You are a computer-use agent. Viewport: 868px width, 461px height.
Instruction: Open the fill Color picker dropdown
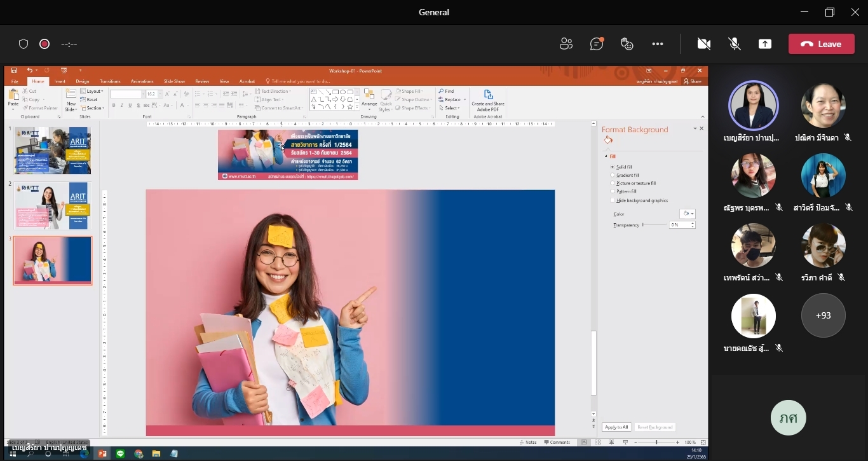tap(688, 214)
